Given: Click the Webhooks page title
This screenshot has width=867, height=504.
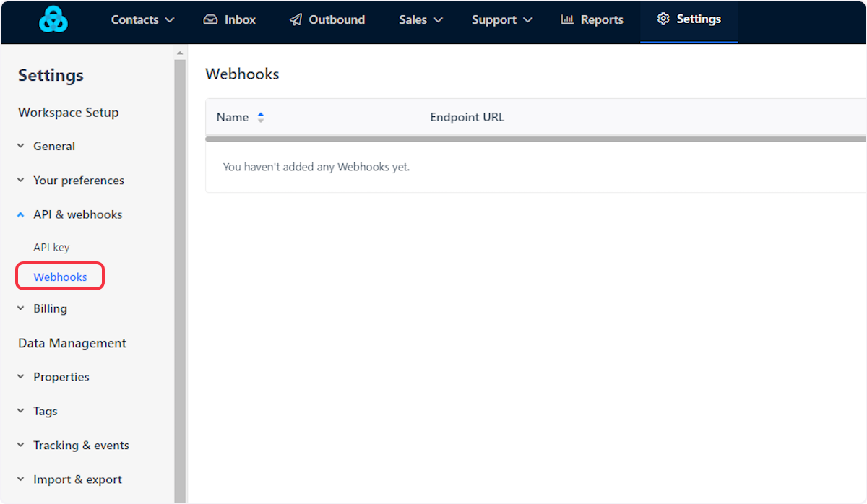Looking at the screenshot, I should tap(242, 74).
